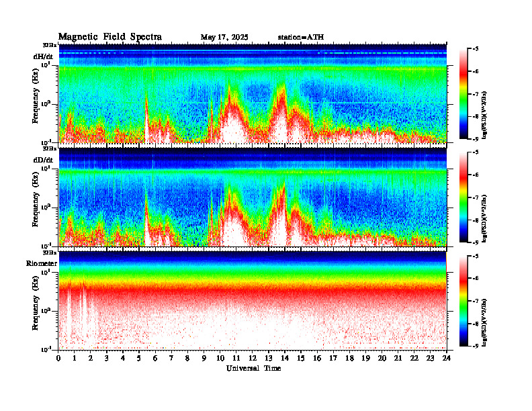Screen dimensions: 532x411
Task: Click the color bar beside the dH/dt panel
Action: point(463,93)
